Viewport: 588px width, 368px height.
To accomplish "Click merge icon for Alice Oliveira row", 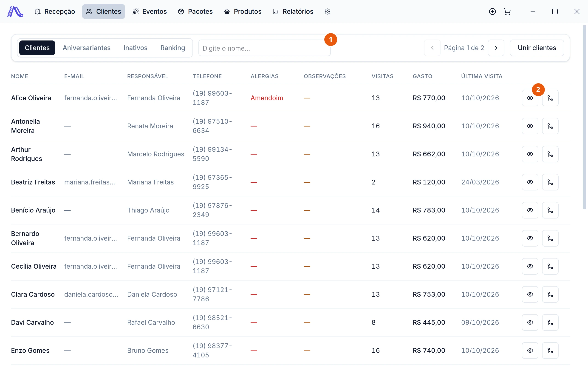I will tap(550, 98).
